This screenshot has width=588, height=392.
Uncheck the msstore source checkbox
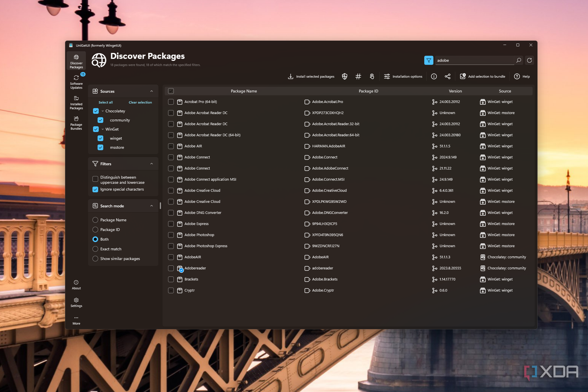[100, 147]
